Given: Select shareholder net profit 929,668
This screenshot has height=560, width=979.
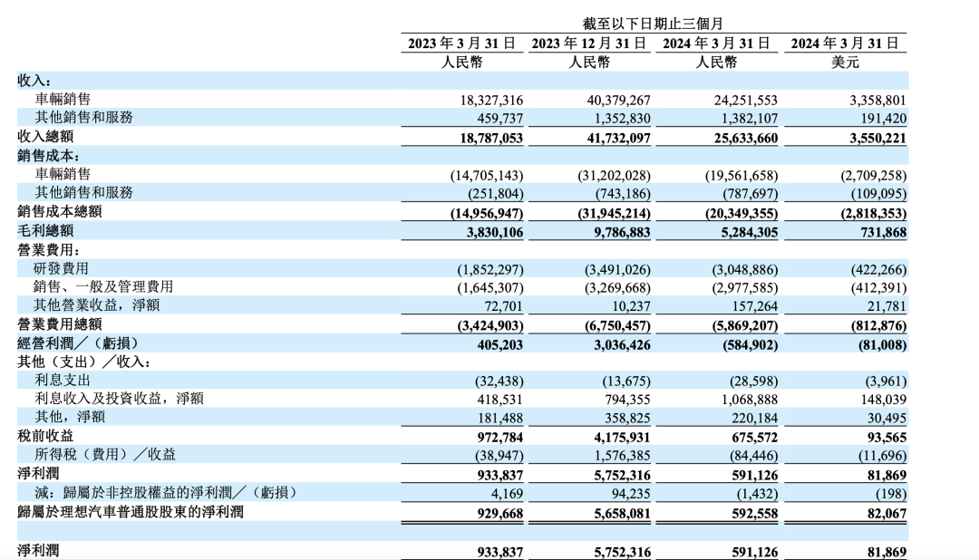Looking at the screenshot, I should click(500, 514).
